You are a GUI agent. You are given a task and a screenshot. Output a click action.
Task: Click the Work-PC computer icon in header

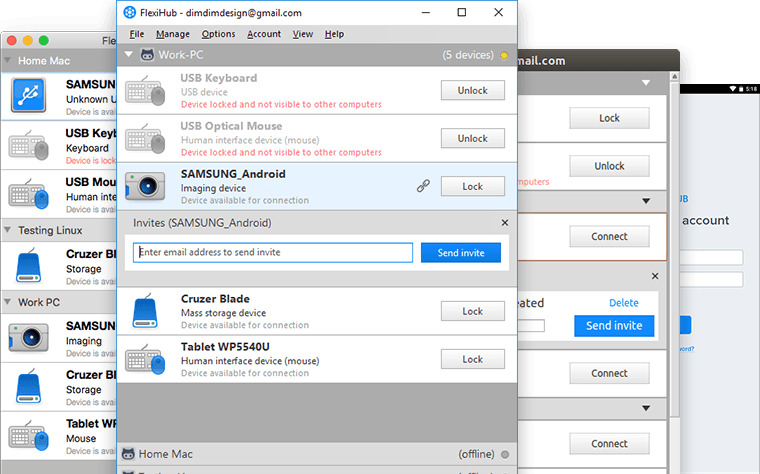147,54
